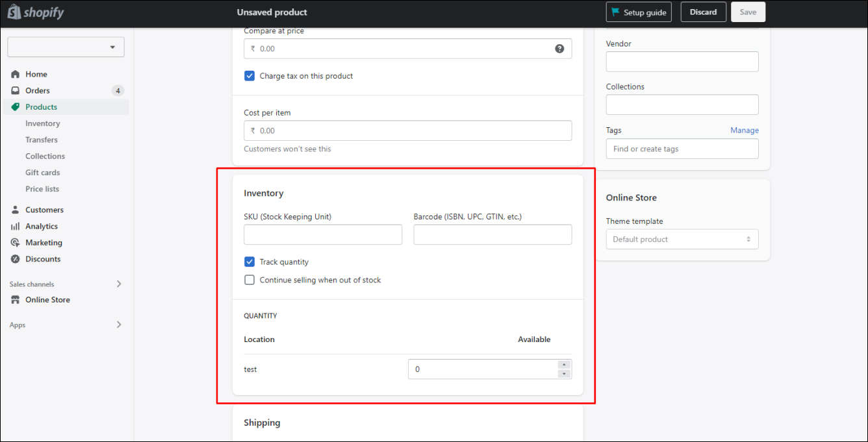This screenshot has width=868, height=442.
Task: Expand the Apps chevron
Action: 119,325
